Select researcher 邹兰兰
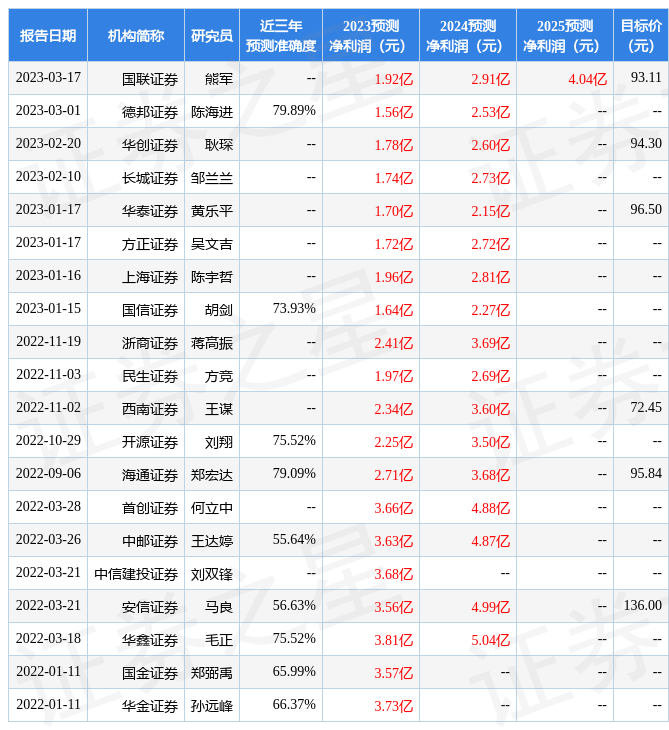The width and height of the screenshot is (669, 730). [212, 178]
